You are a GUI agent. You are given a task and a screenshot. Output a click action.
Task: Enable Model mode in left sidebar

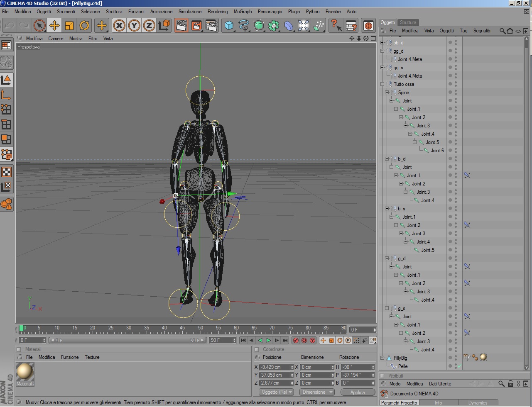[7, 80]
